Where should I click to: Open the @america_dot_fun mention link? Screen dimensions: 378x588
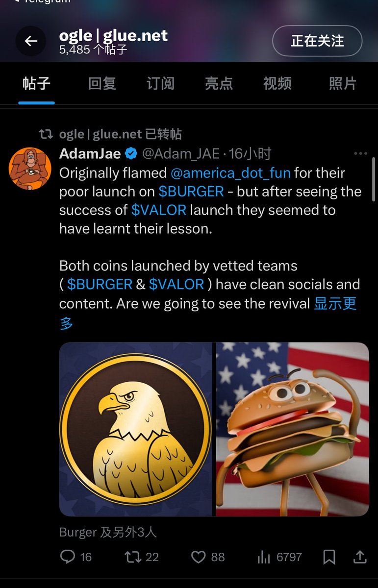pos(230,173)
